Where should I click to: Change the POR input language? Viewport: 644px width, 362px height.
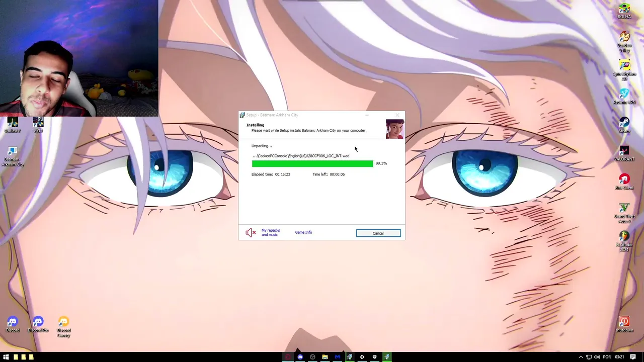coord(607,357)
